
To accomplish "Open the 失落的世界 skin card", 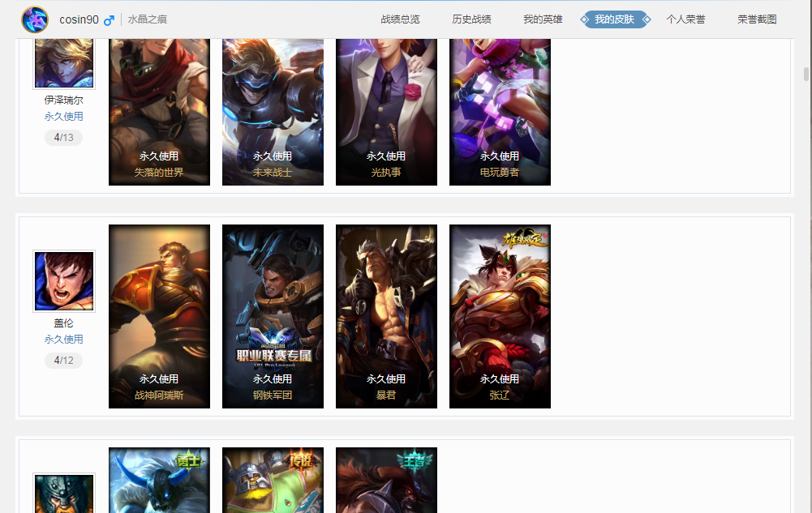I will [160, 112].
